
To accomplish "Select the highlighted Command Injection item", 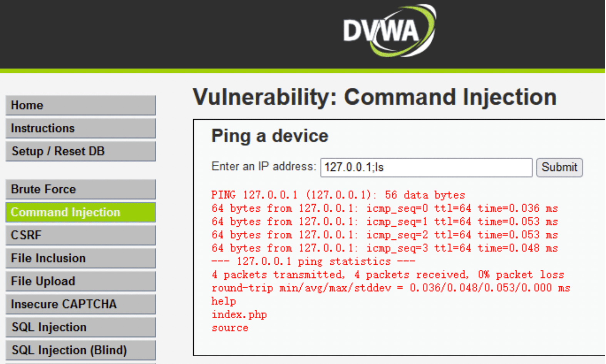I will coord(81,212).
